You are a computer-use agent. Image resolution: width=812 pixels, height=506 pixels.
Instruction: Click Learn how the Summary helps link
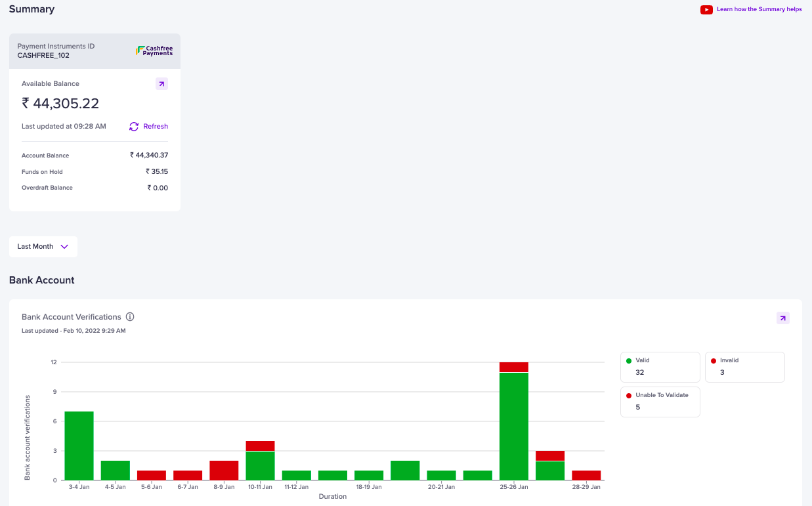tap(759, 9)
